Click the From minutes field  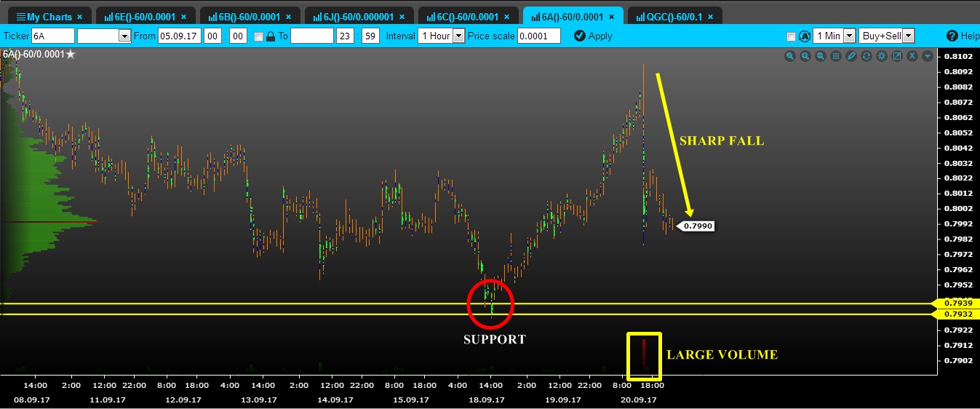[x=239, y=36]
